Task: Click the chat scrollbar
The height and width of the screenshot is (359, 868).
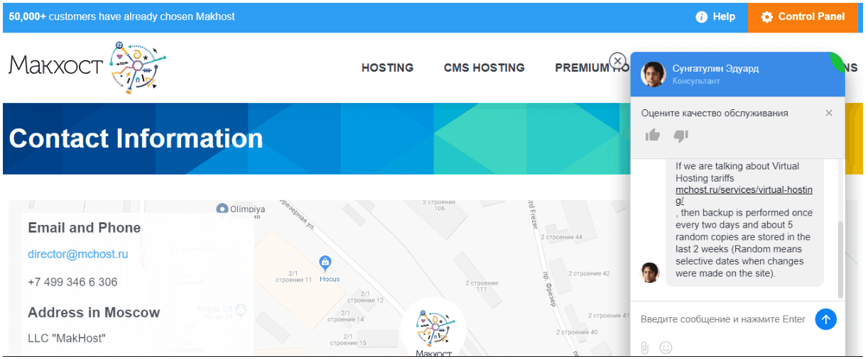Action: coord(841,260)
